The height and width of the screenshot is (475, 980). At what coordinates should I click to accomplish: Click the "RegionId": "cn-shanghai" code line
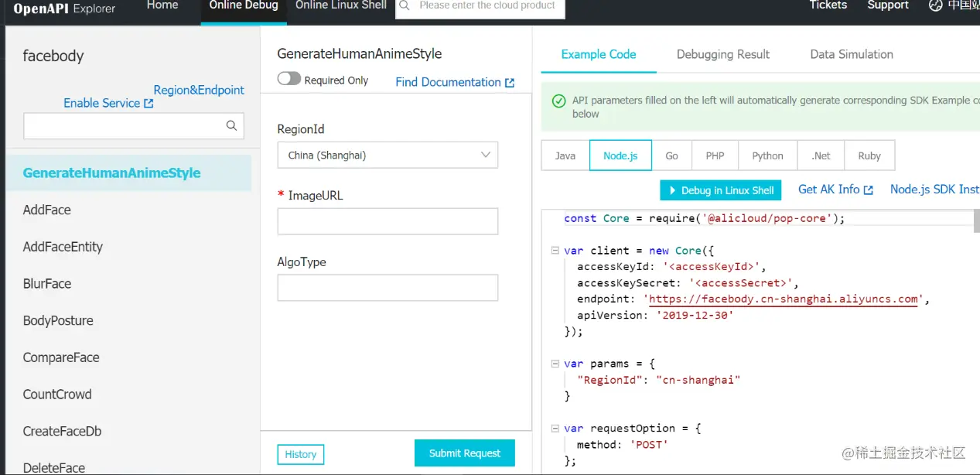(659, 380)
